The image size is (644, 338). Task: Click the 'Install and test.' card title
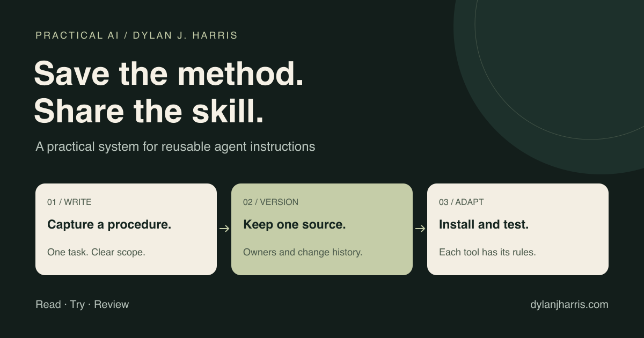[x=484, y=225]
